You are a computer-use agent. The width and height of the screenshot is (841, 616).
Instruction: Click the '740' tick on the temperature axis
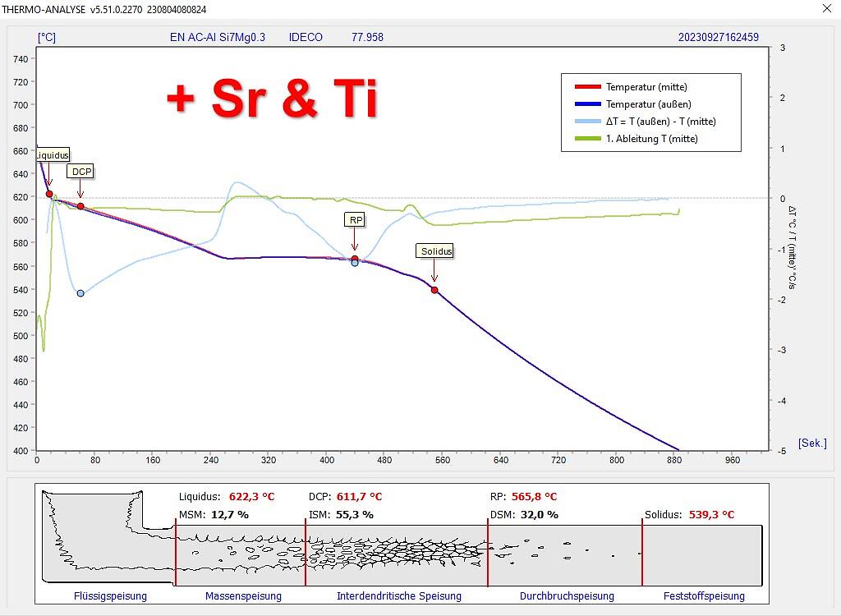click(x=20, y=59)
